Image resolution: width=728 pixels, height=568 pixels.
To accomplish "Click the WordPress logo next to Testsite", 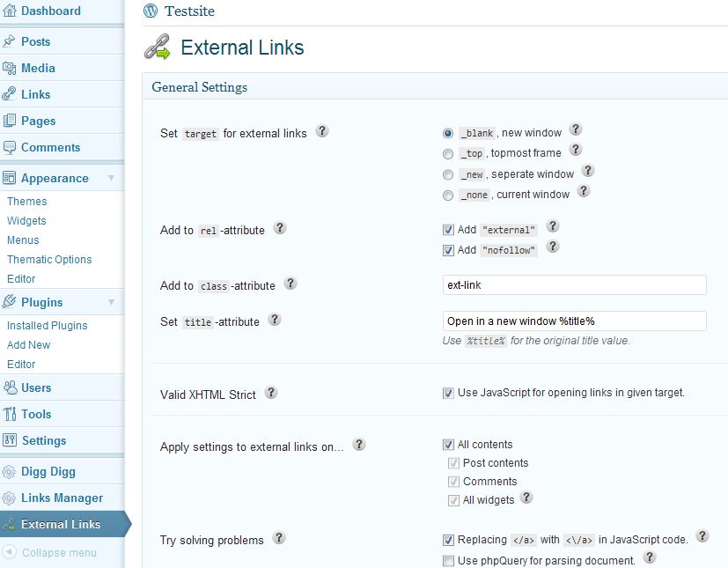I will point(151,11).
